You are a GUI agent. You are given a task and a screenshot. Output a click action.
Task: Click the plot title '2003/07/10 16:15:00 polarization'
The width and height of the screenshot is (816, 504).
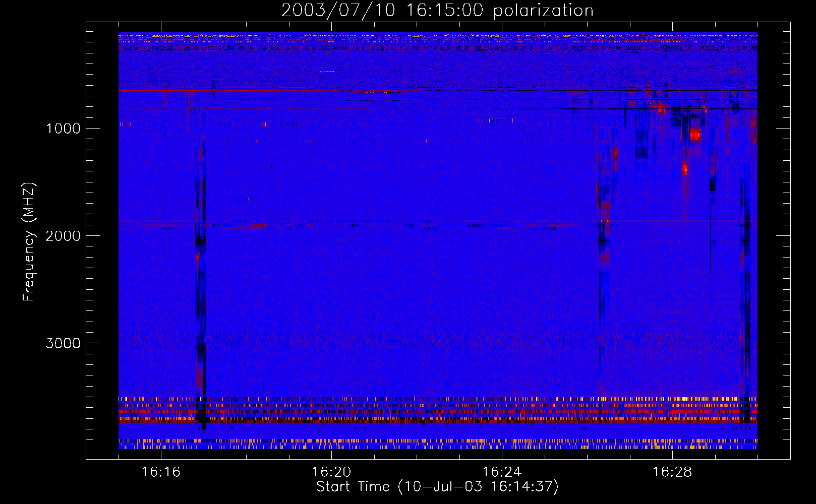pos(437,11)
